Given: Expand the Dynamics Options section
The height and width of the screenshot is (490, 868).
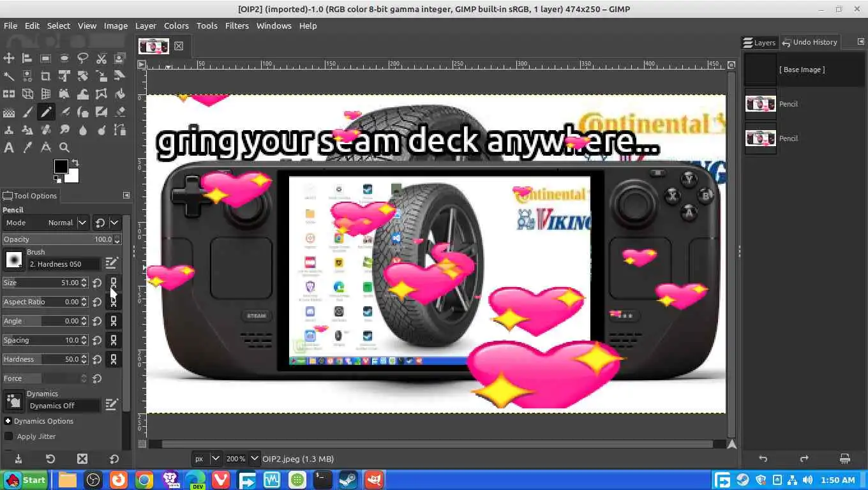Looking at the screenshot, I should pyautogui.click(x=8, y=421).
